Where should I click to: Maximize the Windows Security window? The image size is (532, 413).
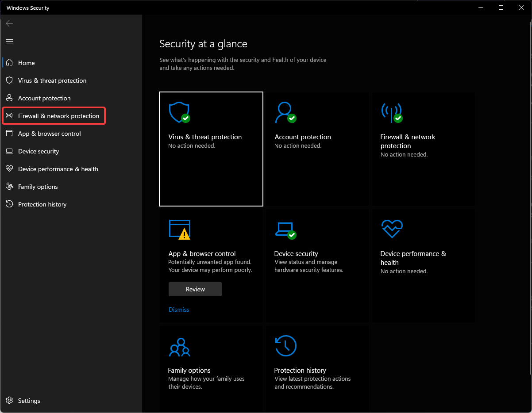tap(501, 8)
